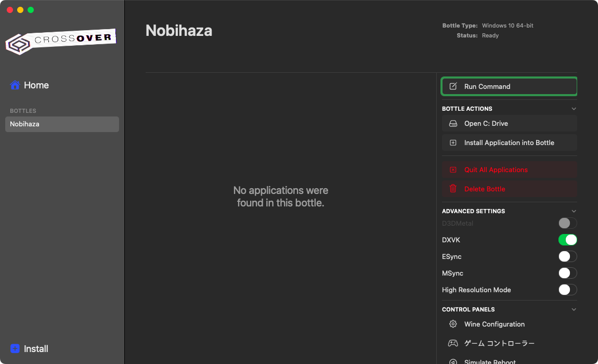Disable the DXVK toggle
This screenshot has height=364, width=598.
[x=567, y=240]
